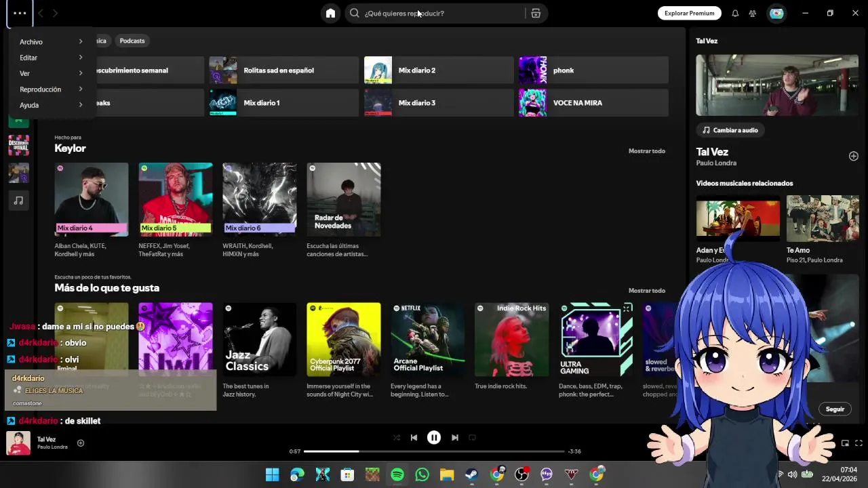The image size is (868, 488).
Task: Play Te Amo related music video
Action: pos(823,218)
